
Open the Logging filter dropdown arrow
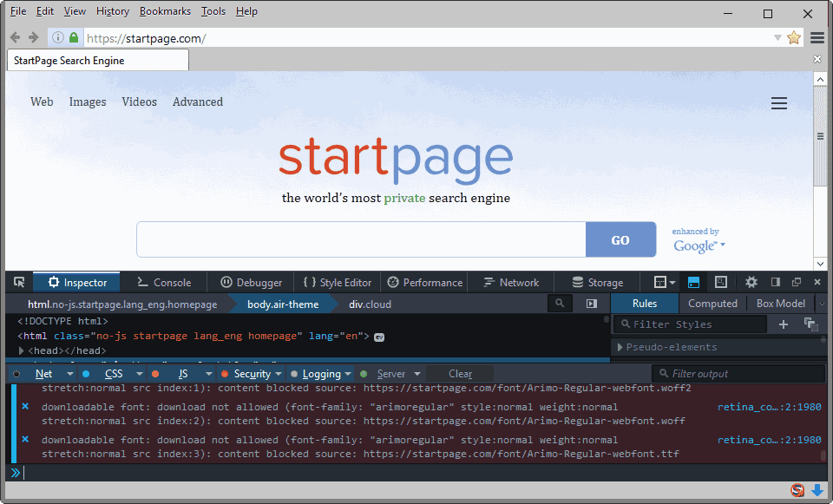coord(348,374)
